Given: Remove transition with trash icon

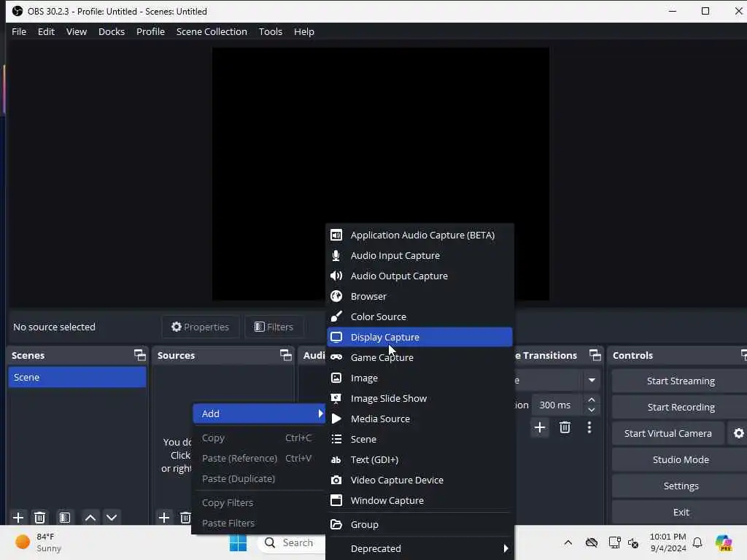Looking at the screenshot, I should tap(565, 427).
